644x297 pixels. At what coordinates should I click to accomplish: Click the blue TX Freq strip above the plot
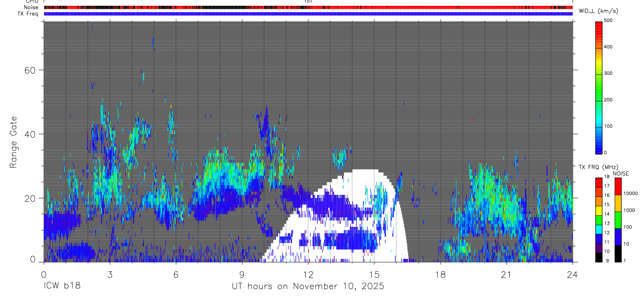click(x=308, y=14)
